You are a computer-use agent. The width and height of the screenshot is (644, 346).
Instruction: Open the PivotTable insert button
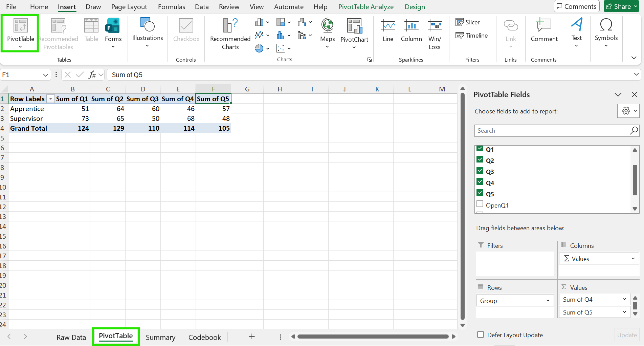[x=20, y=33]
